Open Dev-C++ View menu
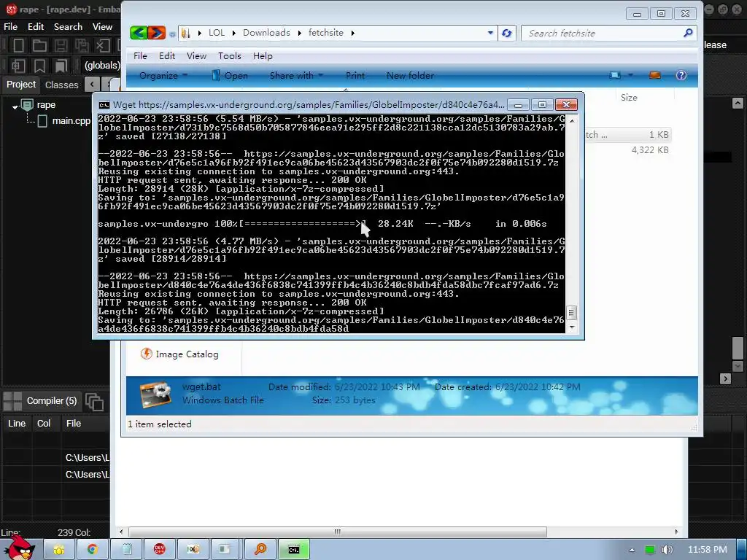 [102, 27]
